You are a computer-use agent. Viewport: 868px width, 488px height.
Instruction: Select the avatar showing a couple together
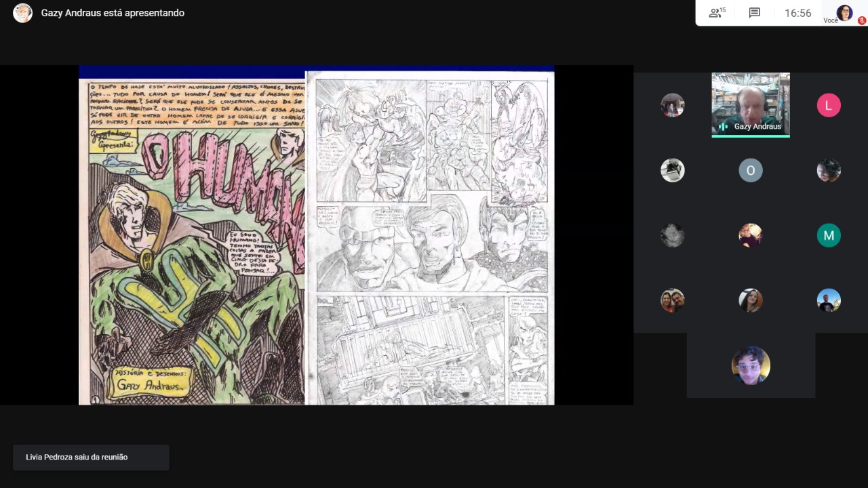point(673,300)
